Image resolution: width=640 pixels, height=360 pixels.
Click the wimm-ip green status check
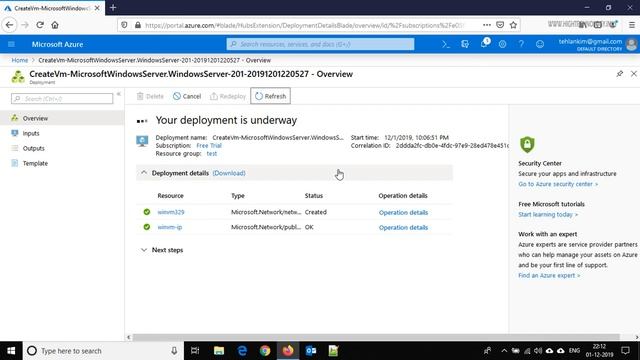coord(147,227)
